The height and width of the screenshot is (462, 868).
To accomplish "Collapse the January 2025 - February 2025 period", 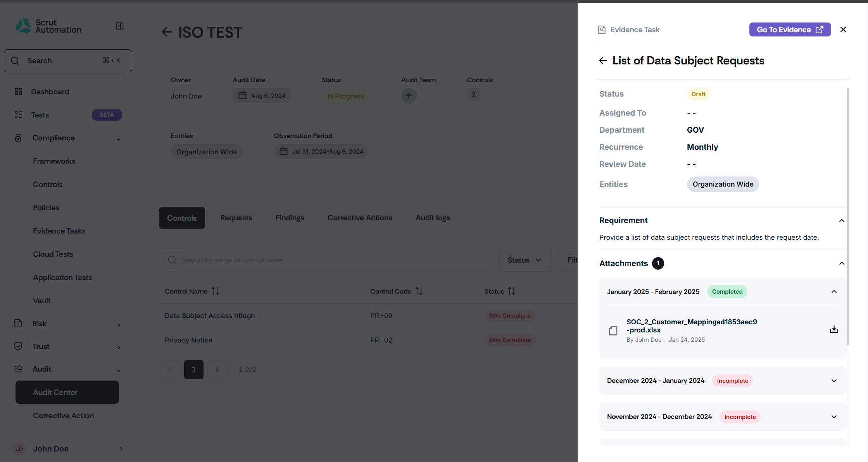I will (834, 292).
